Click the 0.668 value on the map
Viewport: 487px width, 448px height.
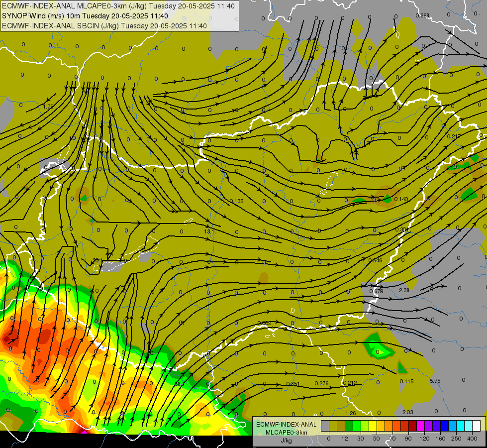(x=422, y=15)
